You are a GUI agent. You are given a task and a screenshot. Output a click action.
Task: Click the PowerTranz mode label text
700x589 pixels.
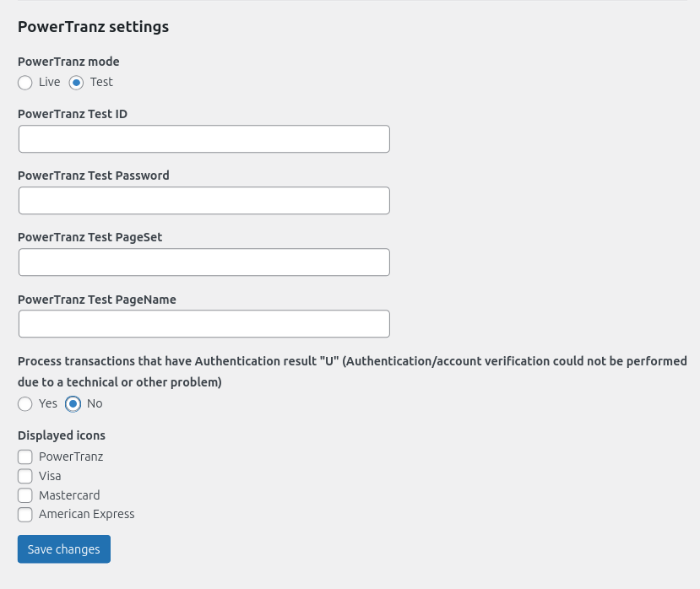click(68, 62)
